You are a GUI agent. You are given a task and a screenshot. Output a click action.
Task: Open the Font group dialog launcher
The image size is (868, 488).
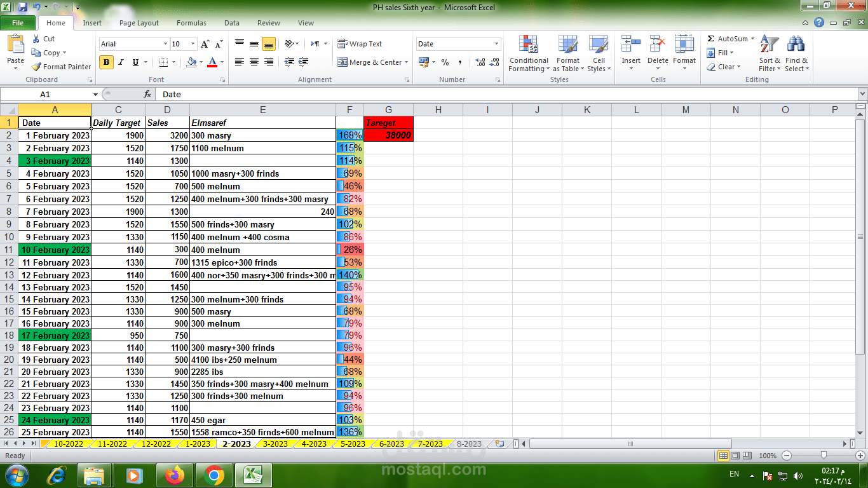[222, 80]
